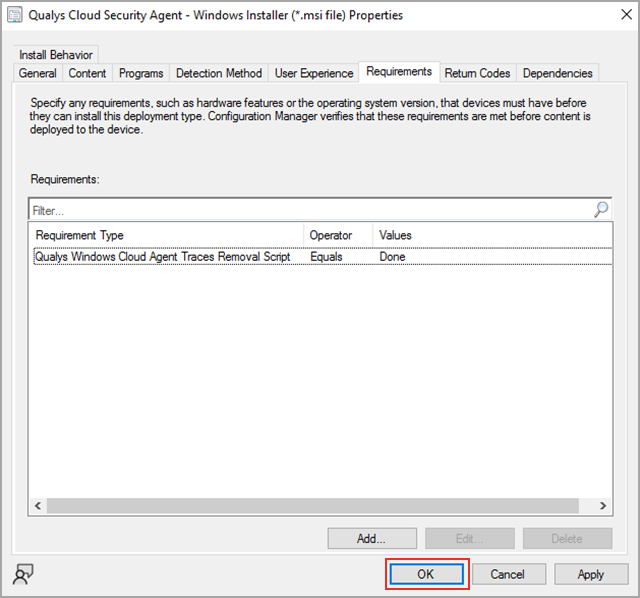This screenshot has width=640, height=598.
Task: Click the horizontal scrollbar left arrow
Action: 38,505
